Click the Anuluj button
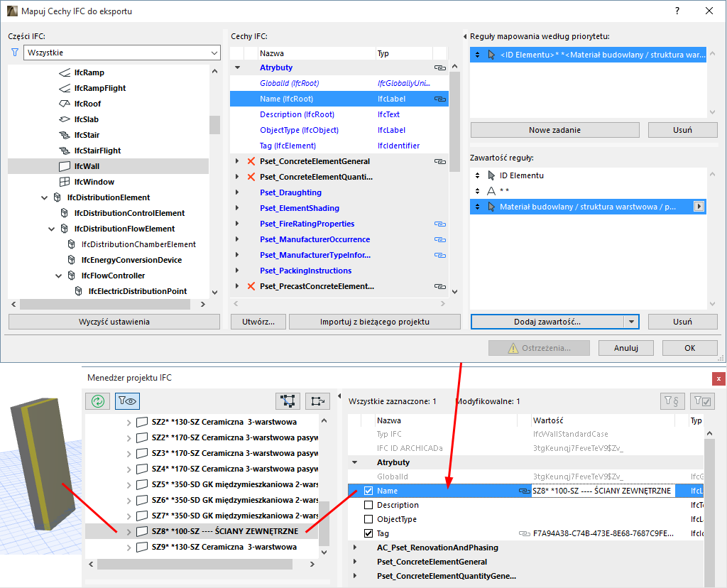 626,348
